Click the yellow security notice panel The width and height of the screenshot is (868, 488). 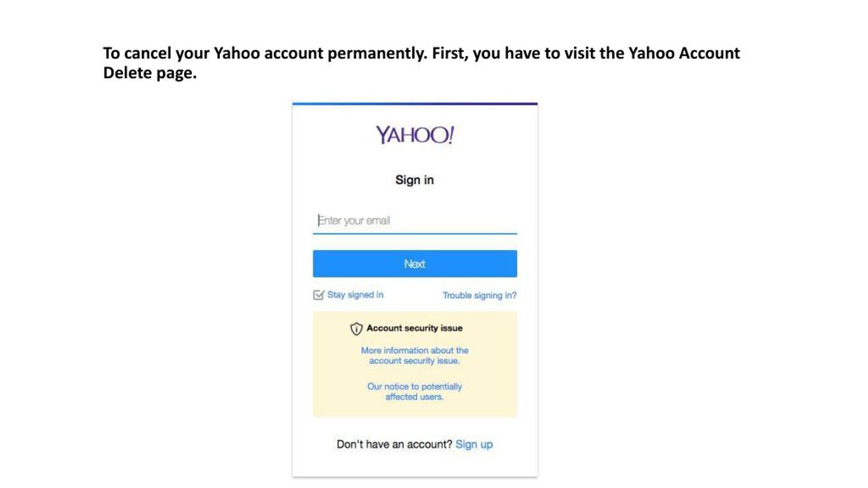(x=415, y=364)
